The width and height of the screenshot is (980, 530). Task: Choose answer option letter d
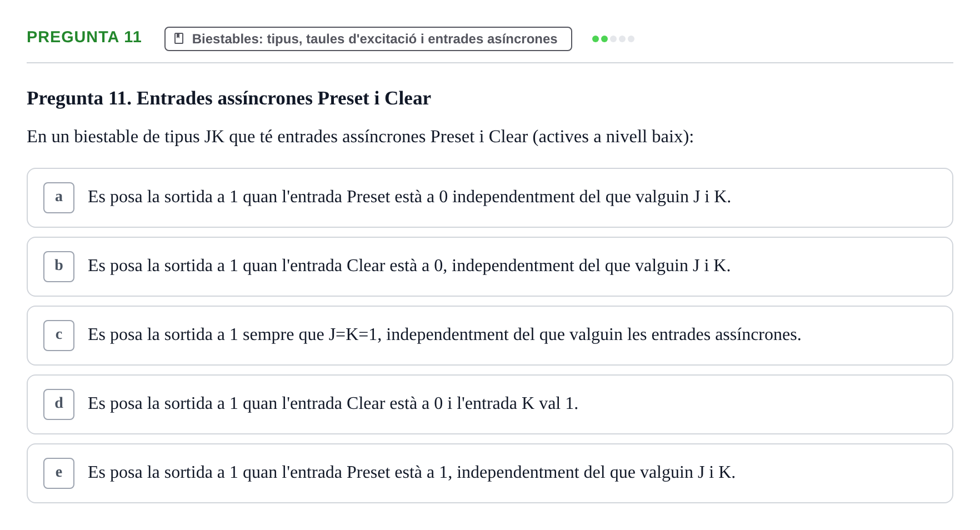tap(59, 404)
